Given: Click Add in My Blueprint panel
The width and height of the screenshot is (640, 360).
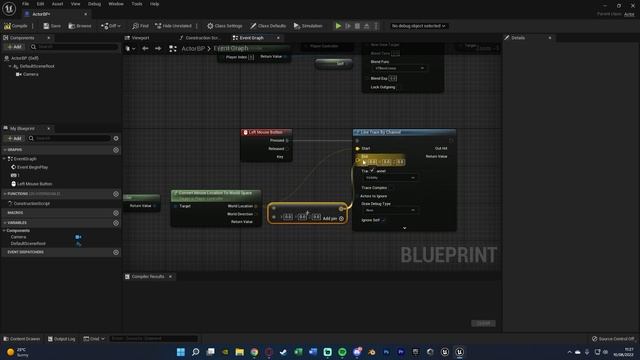Looking at the screenshot, I should coord(14,138).
